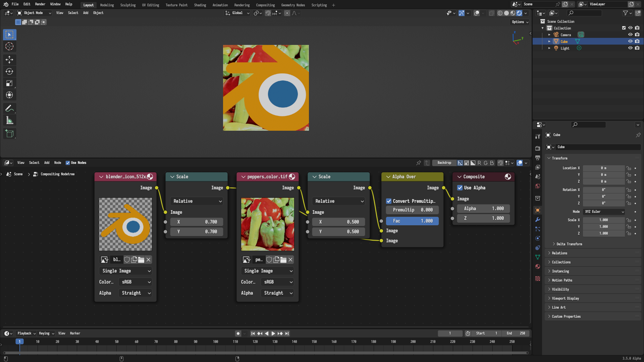Open the Options panel in the viewport

[519, 22]
